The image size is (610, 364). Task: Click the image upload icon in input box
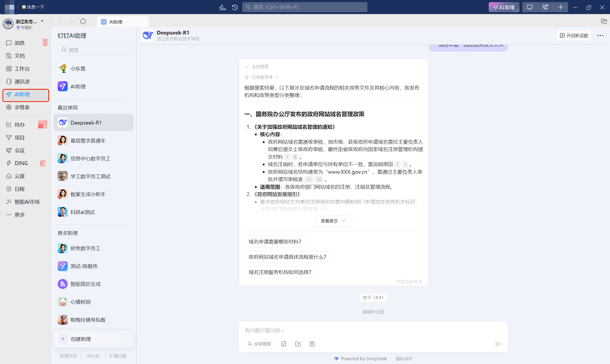284,344
